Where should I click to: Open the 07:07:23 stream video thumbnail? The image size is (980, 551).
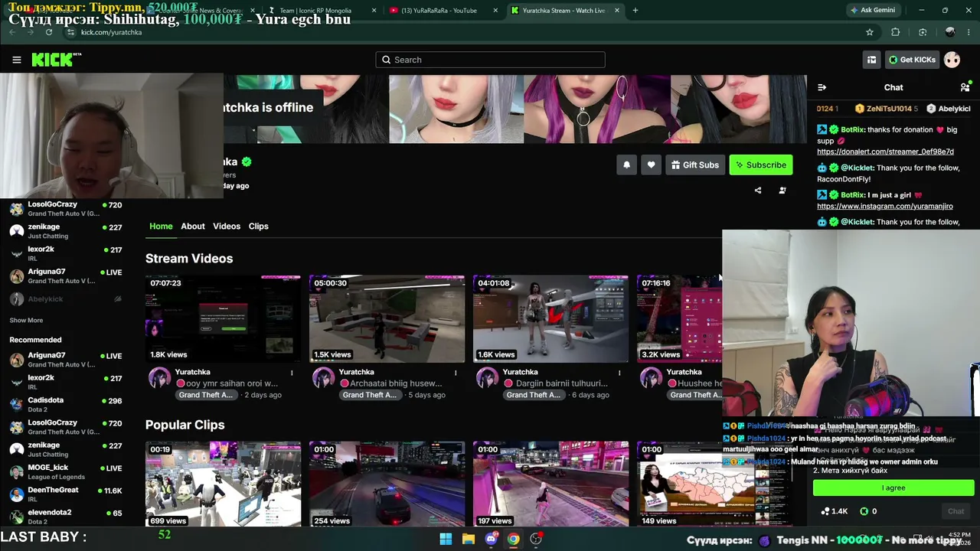223,318
